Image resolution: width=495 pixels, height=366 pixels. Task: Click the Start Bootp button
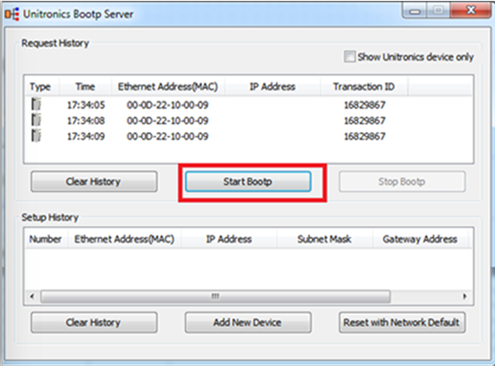(248, 182)
